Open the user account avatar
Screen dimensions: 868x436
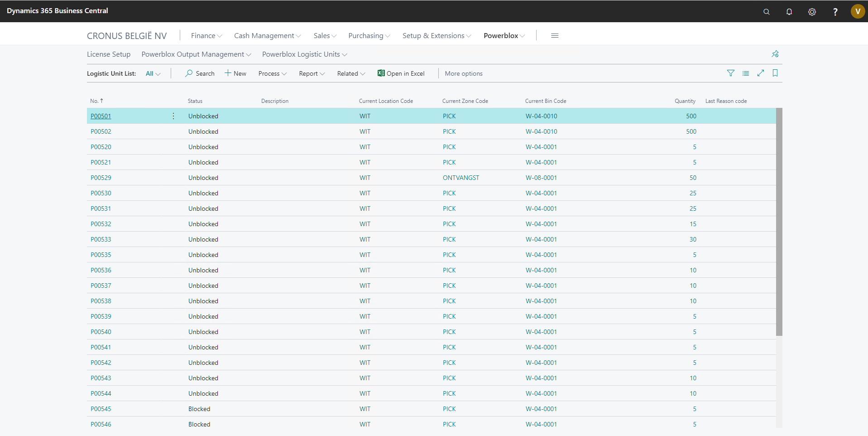pyautogui.click(x=857, y=11)
